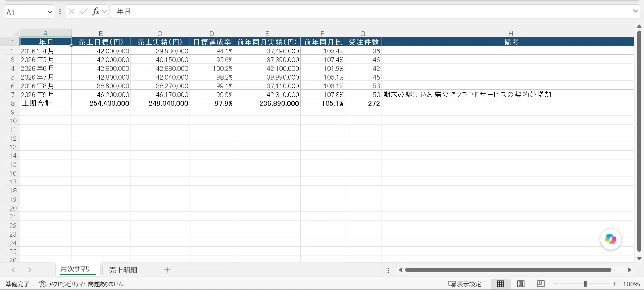Click horizontal scroll right arrow
644x290 pixels.
click(x=630, y=270)
